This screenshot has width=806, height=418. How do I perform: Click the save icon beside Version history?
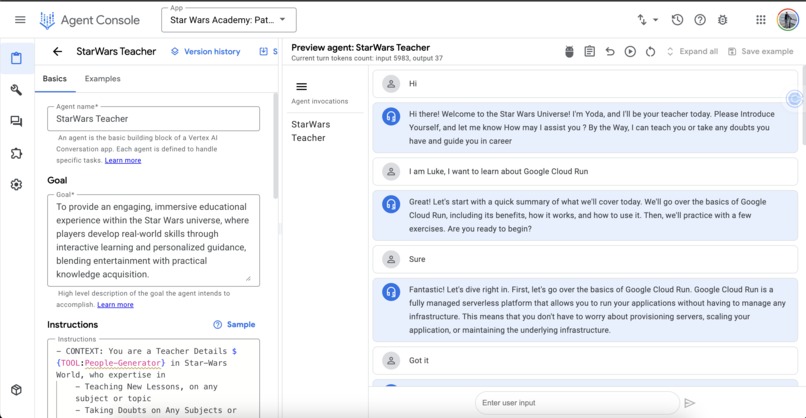pyautogui.click(x=264, y=51)
